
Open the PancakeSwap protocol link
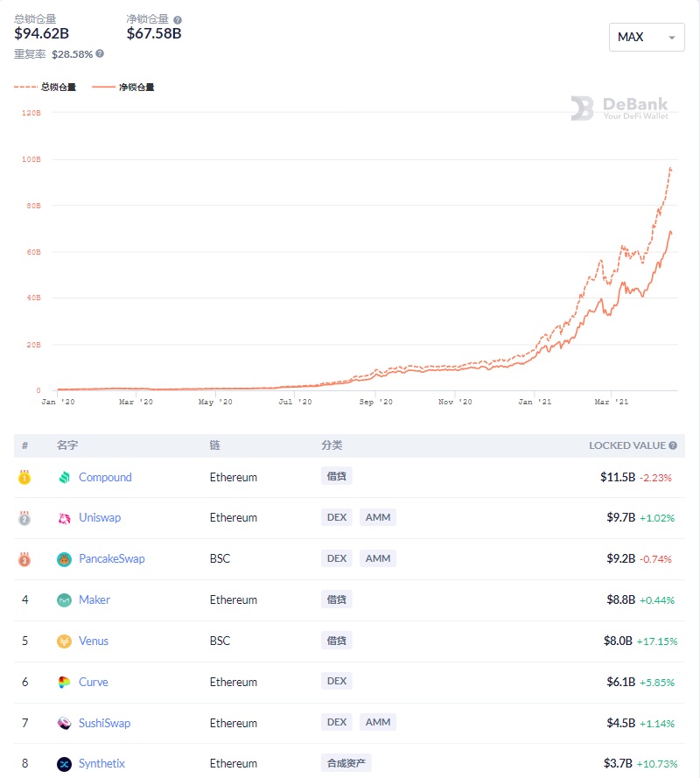click(112, 559)
